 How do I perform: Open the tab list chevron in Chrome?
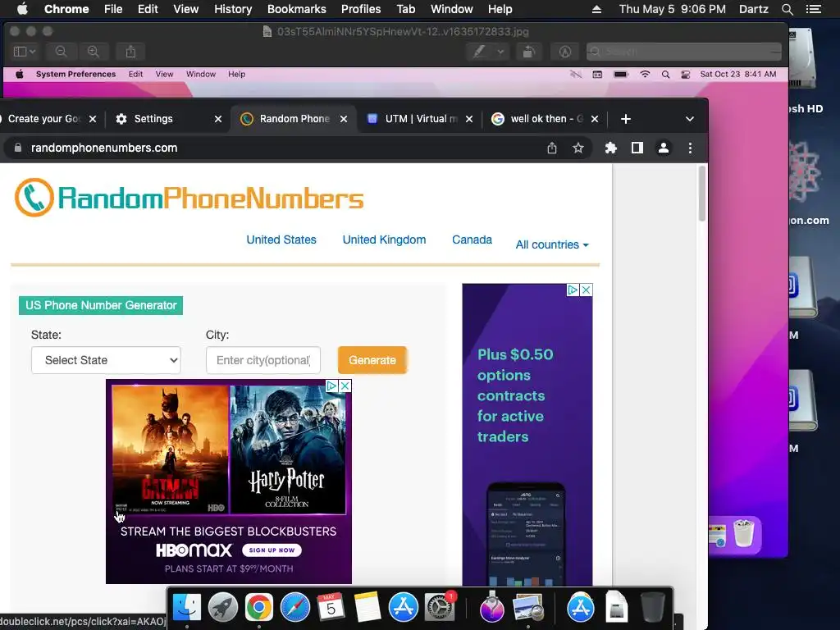point(690,119)
